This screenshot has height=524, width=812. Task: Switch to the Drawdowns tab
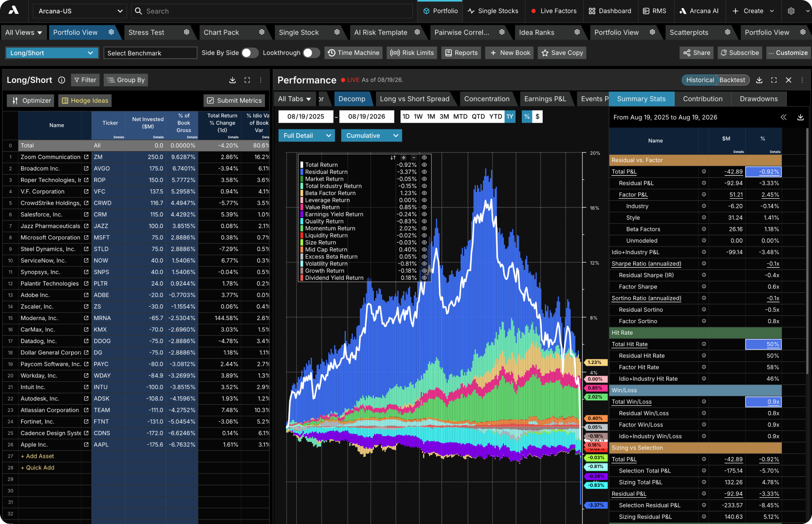758,99
